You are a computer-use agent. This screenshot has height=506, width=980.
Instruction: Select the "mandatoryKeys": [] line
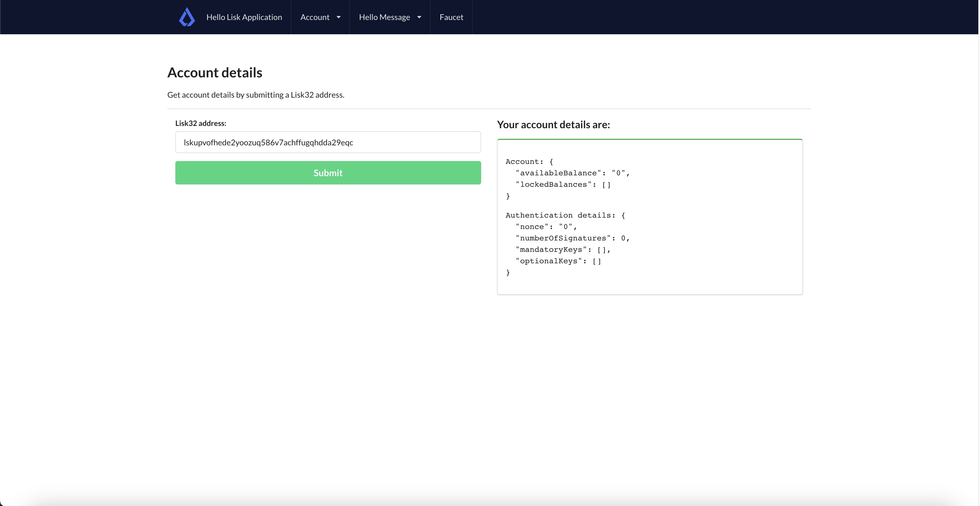563,250
